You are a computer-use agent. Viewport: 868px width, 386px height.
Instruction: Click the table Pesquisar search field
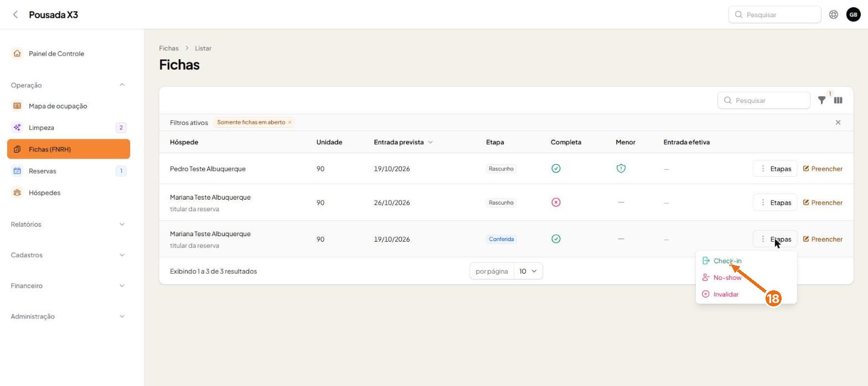(764, 100)
